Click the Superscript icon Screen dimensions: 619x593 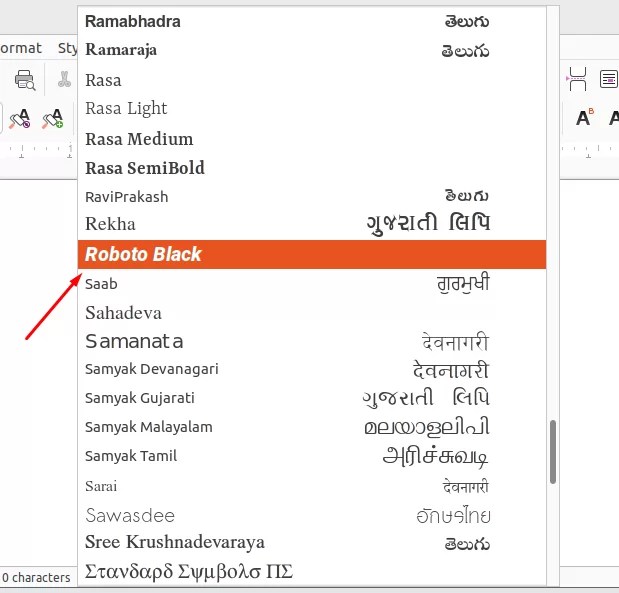pos(584,117)
